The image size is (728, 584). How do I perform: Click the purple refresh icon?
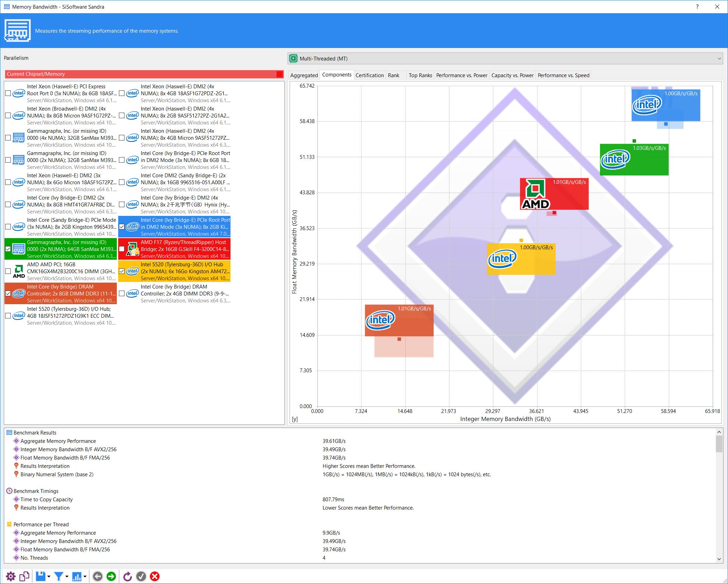pos(127,576)
